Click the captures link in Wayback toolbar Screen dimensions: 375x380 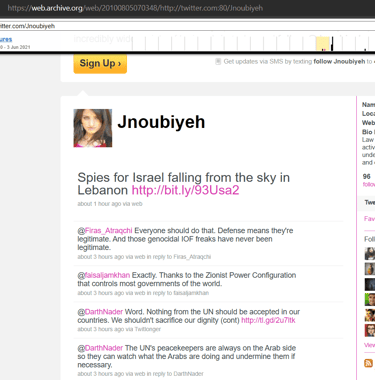(6, 39)
